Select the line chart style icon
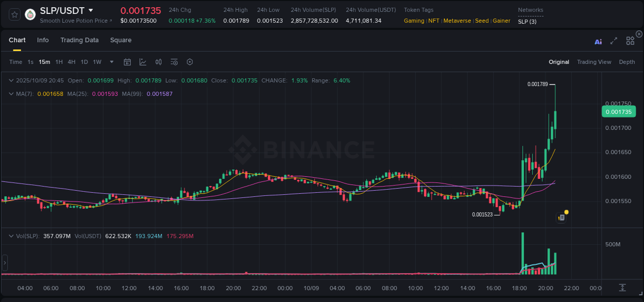Viewport: 644px width, 302px height. pos(143,62)
